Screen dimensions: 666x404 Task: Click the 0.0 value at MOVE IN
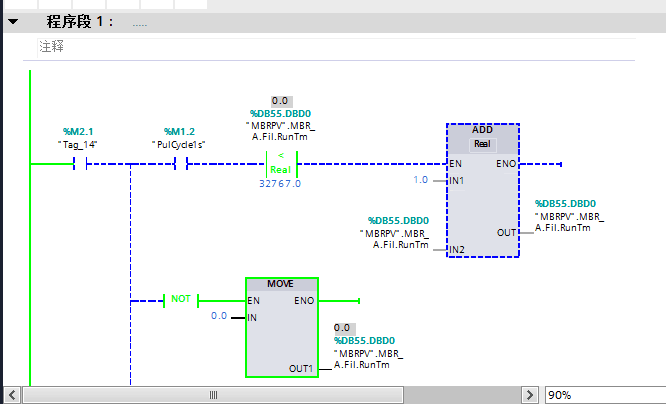[x=219, y=316]
